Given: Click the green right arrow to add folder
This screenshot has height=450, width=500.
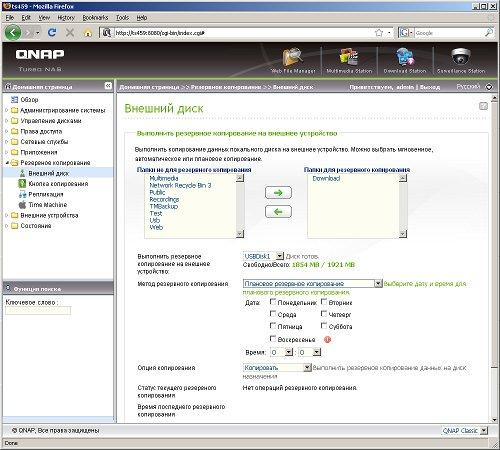Looking at the screenshot, I should 278,193.
